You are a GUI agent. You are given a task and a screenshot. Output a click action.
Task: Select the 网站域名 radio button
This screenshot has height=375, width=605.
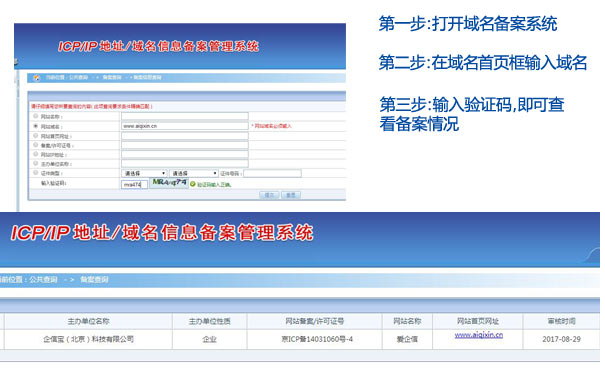(x=35, y=126)
